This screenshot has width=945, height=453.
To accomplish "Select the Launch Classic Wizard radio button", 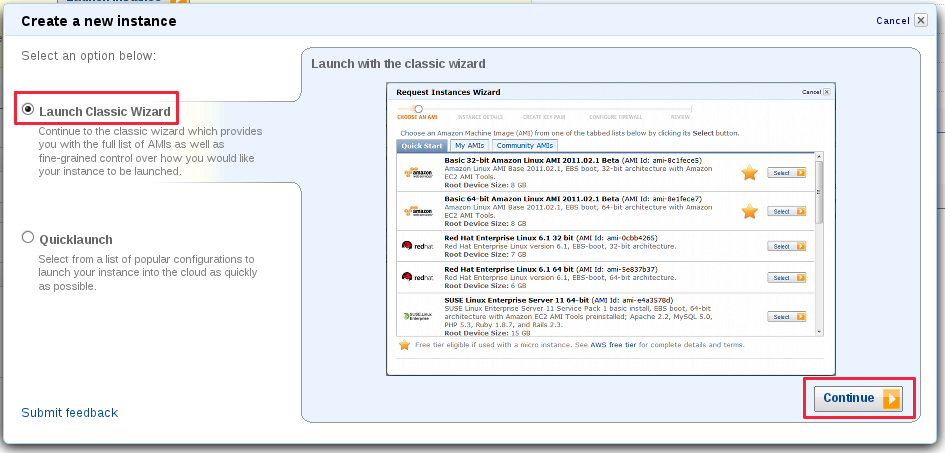I will 28,110.
